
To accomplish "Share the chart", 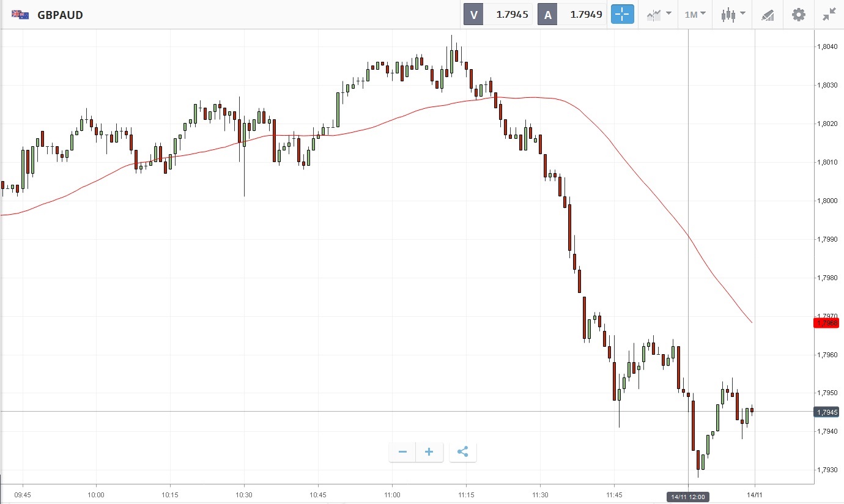I will click(463, 452).
